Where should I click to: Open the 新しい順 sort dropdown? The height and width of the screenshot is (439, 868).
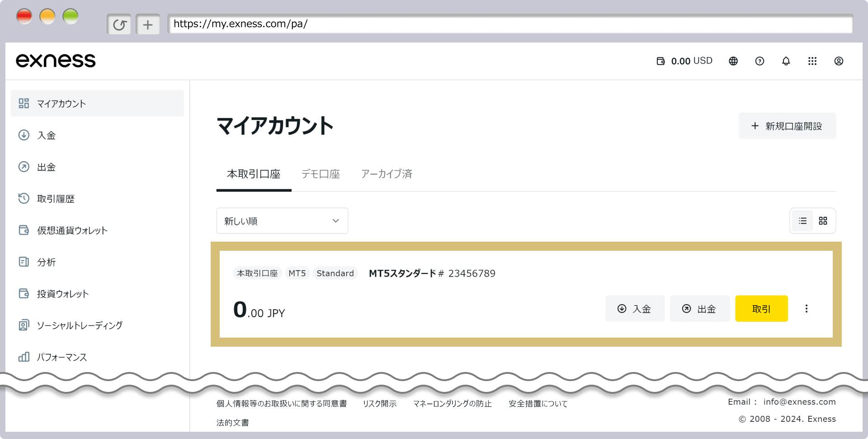282,221
